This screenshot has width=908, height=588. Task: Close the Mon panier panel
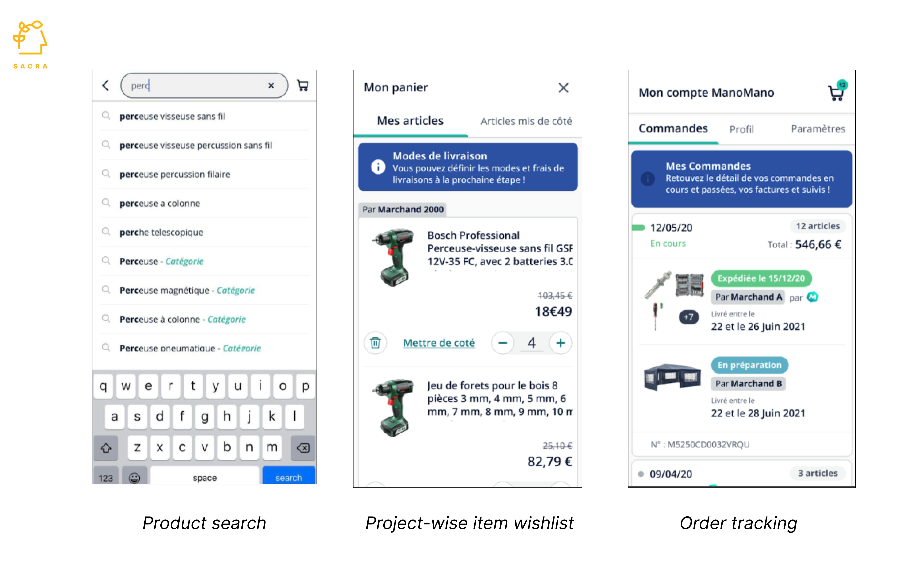click(563, 88)
